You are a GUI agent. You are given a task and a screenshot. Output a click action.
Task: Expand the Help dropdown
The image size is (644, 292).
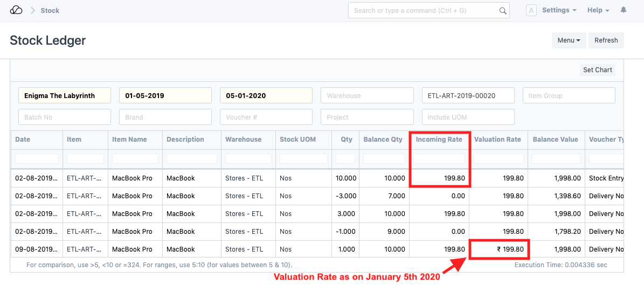point(598,10)
